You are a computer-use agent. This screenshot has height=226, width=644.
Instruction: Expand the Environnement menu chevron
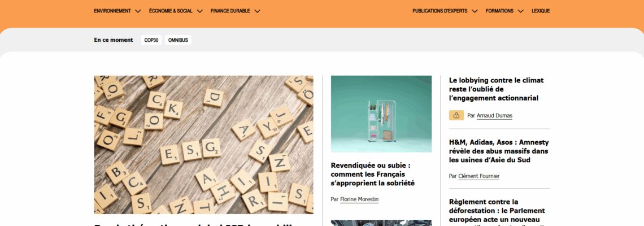(138, 11)
